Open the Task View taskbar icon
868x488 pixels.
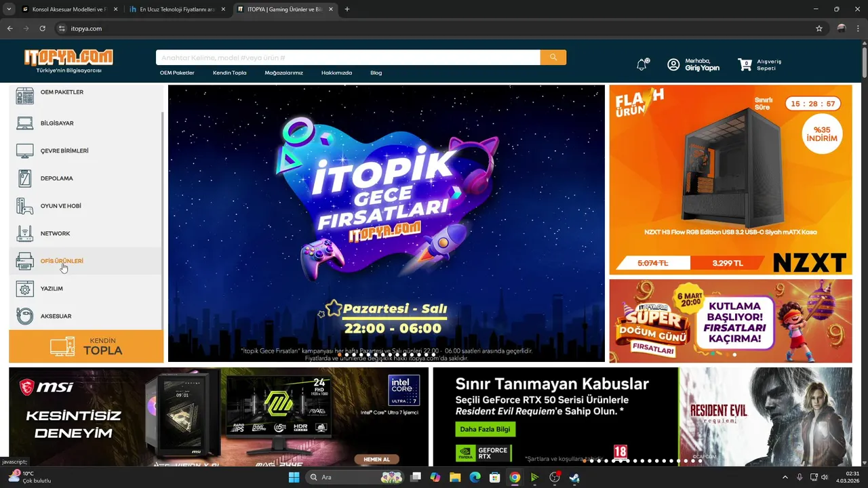point(416,477)
